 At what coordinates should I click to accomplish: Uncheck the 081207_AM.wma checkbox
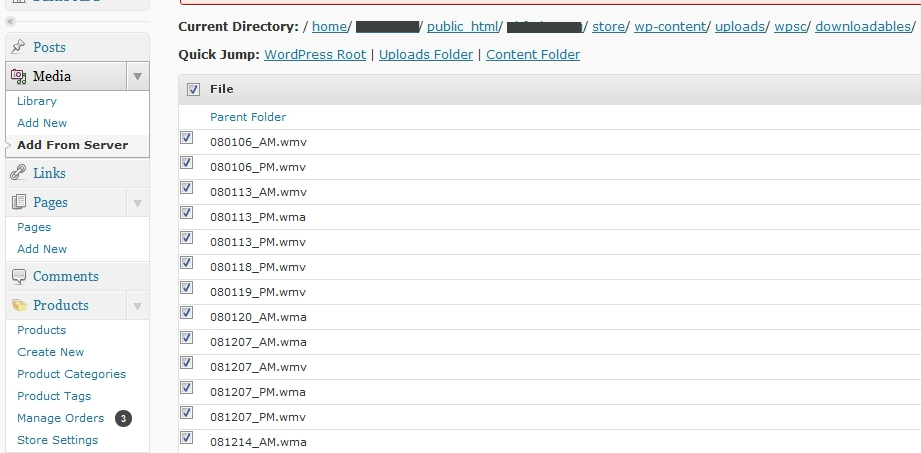[x=186, y=338]
